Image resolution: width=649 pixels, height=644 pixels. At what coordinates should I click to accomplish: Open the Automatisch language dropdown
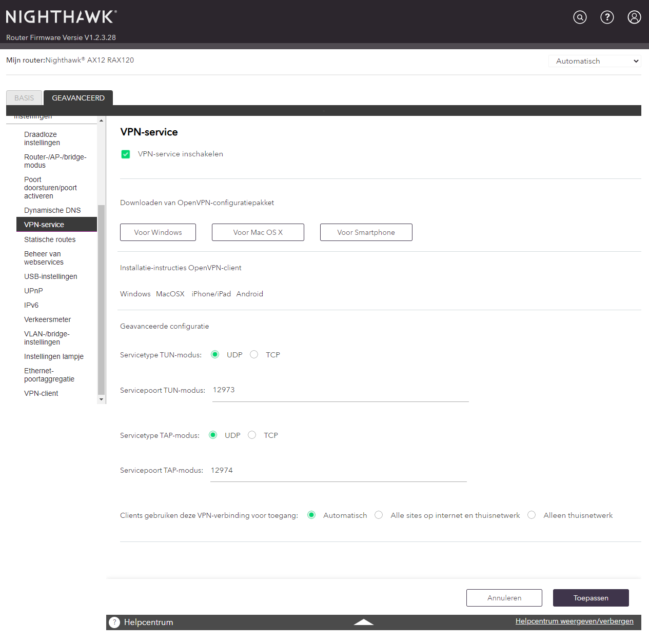coord(595,61)
